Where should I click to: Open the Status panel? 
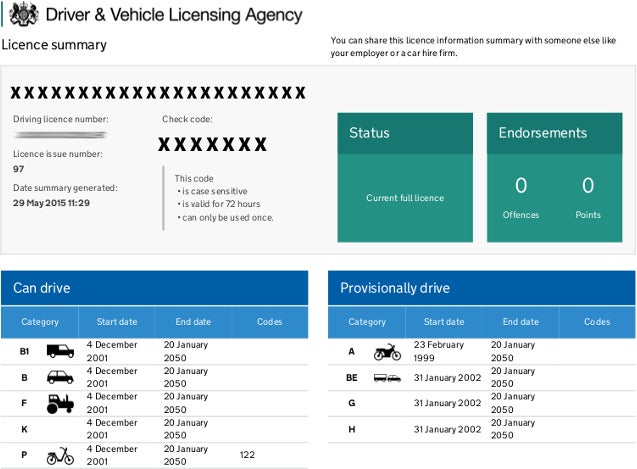(x=405, y=133)
